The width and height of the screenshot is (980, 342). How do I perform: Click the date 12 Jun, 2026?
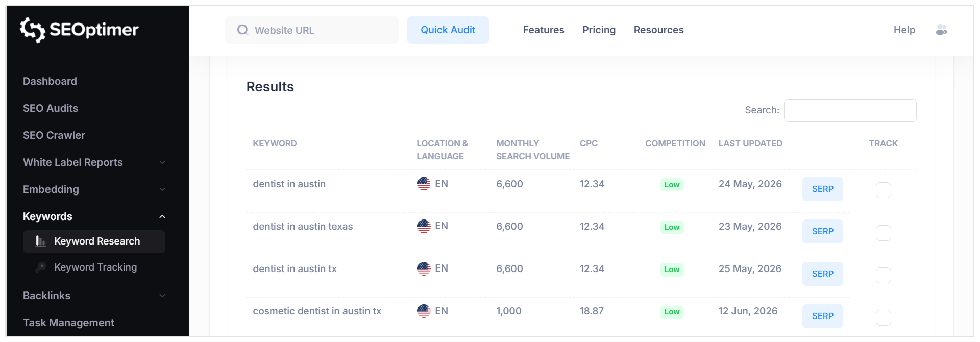click(x=748, y=311)
